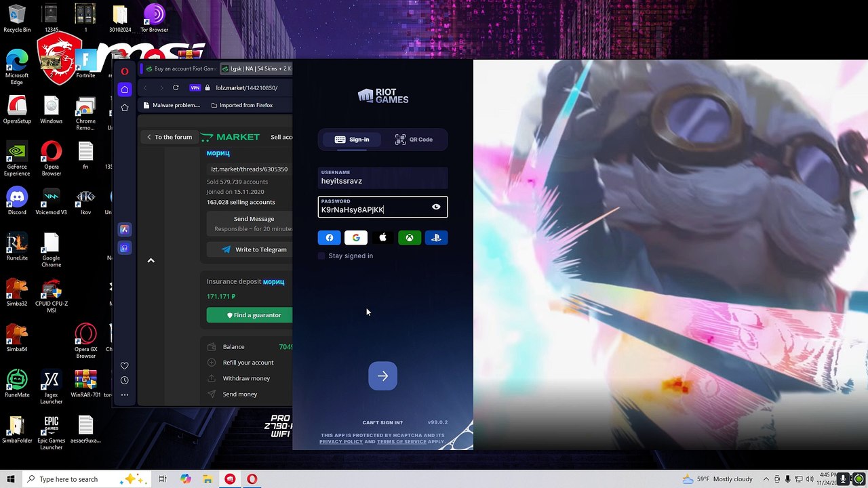Switch to the 'Lgsk | NA | 54 Skins' tab
This screenshot has width=868, height=488.
[257, 68]
